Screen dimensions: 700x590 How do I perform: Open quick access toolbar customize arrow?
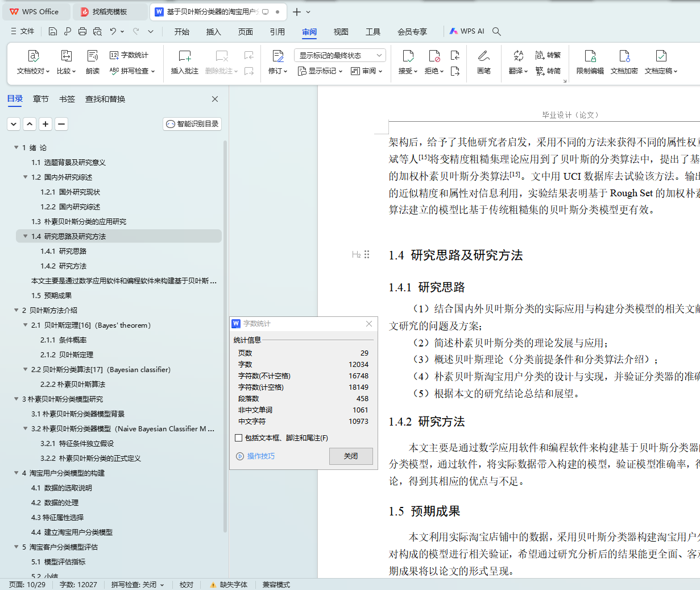[x=151, y=31]
